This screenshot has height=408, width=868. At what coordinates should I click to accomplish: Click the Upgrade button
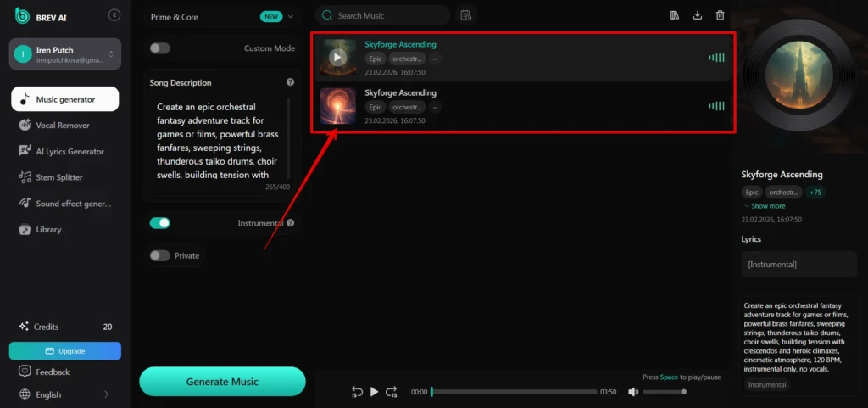(64, 351)
